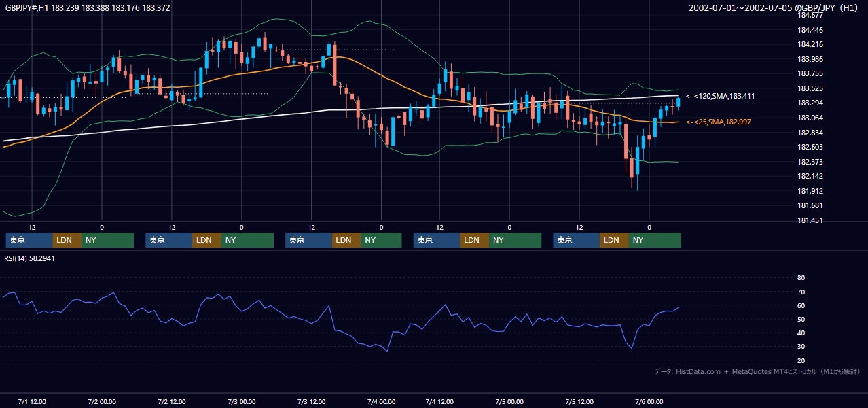Click price axis value 182.373
Image resolution: width=868 pixels, height=408 pixels.
pos(810,162)
